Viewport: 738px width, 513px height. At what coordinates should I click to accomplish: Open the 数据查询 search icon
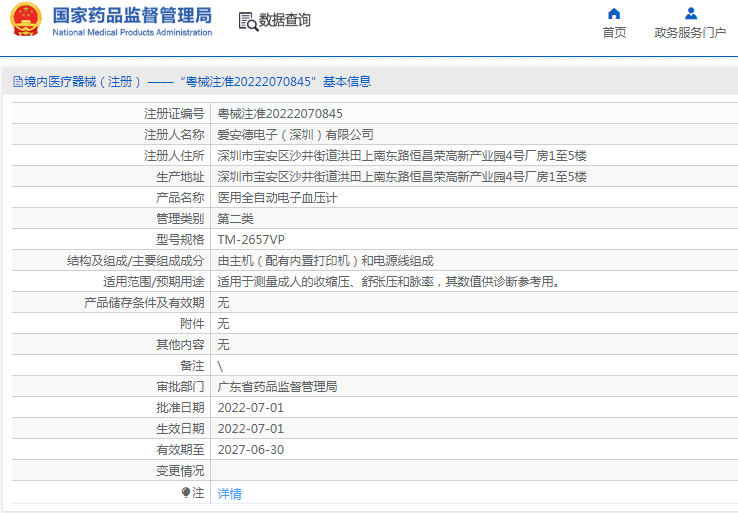248,22
